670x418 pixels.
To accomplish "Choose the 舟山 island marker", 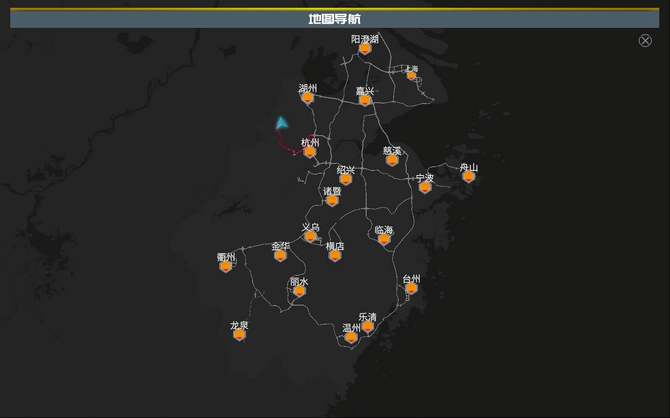I will pyautogui.click(x=468, y=177).
